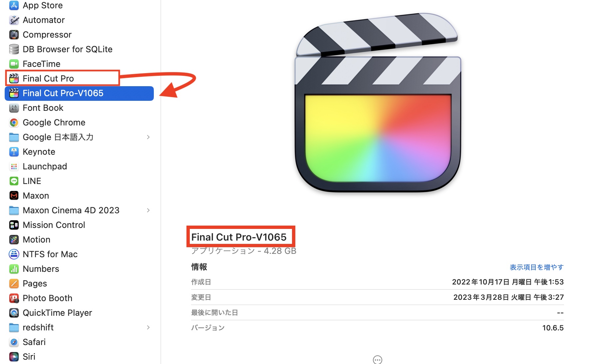Click 表示項目を増やす link
The width and height of the screenshot is (594, 364).
pos(536,267)
